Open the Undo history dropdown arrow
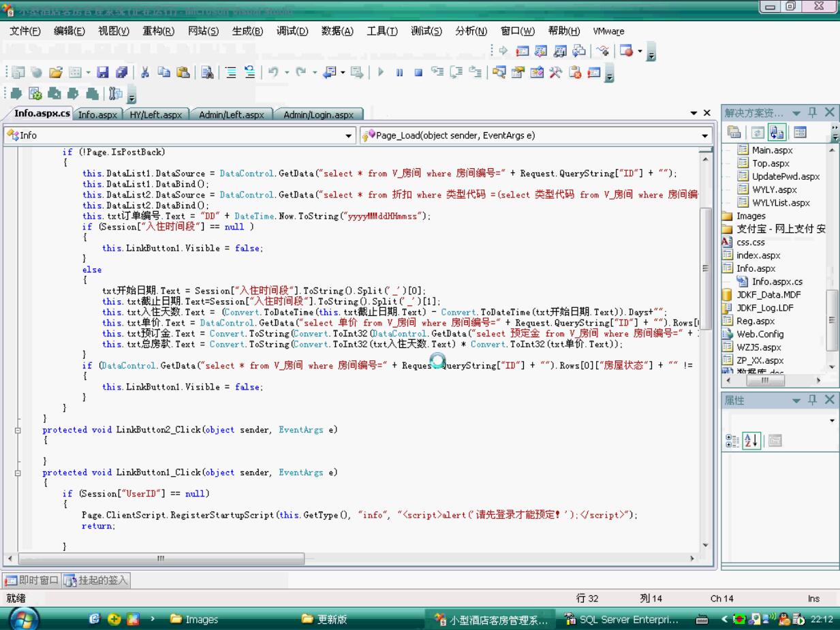Screen dimensions: 840x630 coord(287,72)
